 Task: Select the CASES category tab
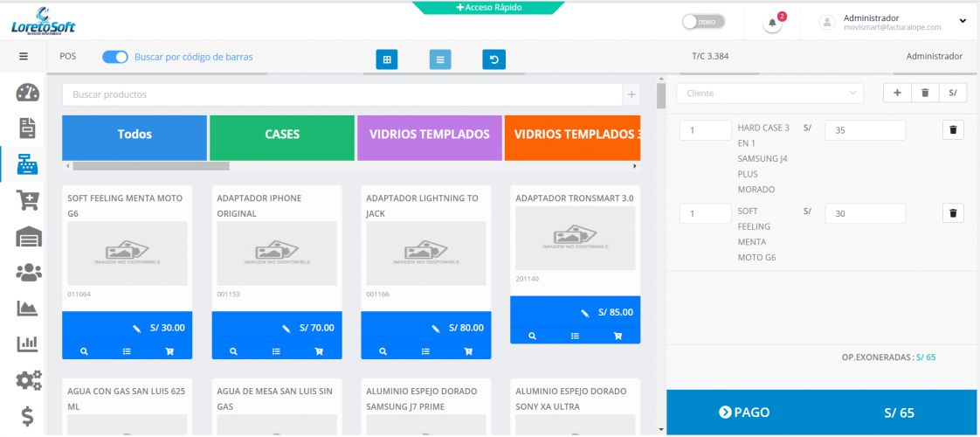(x=282, y=135)
